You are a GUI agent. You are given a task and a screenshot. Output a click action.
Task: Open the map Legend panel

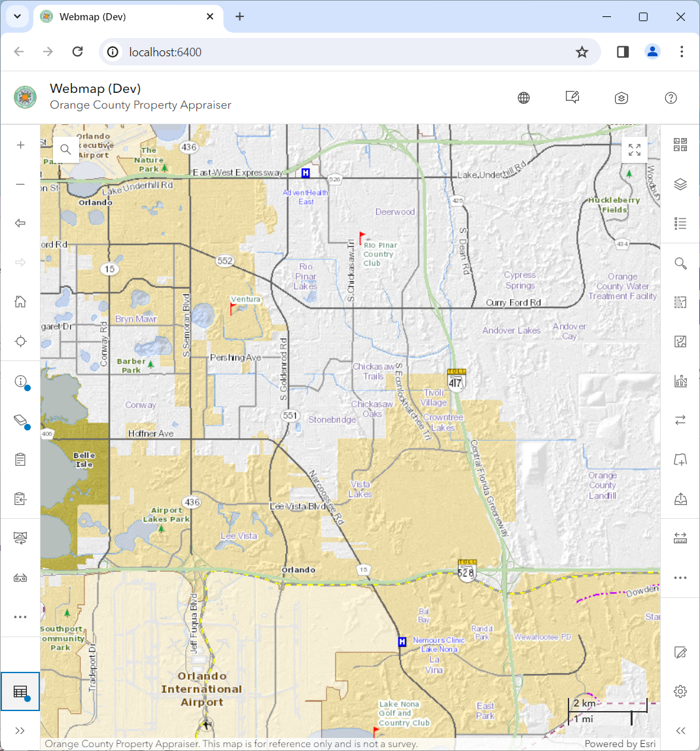coord(680,223)
